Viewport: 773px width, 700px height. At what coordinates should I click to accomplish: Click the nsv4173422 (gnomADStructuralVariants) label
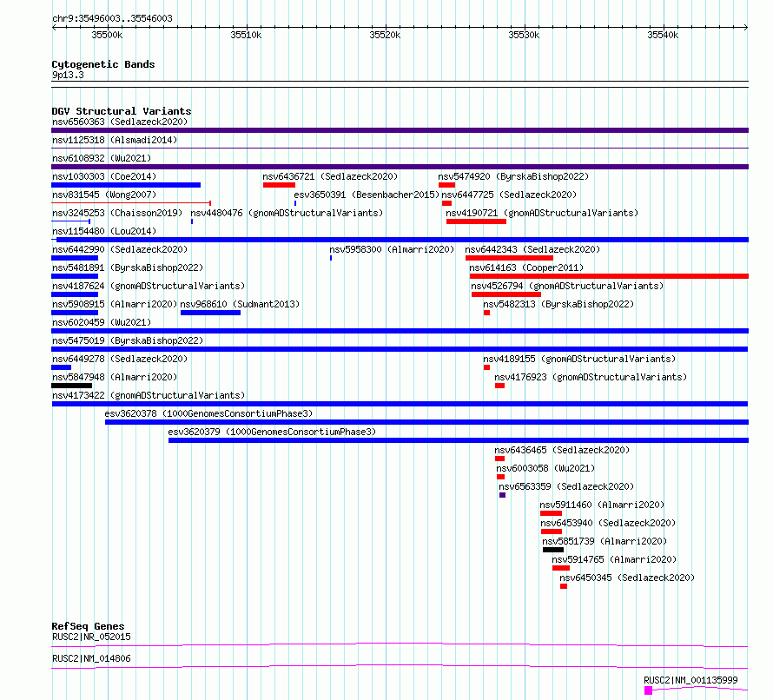tap(149, 395)
